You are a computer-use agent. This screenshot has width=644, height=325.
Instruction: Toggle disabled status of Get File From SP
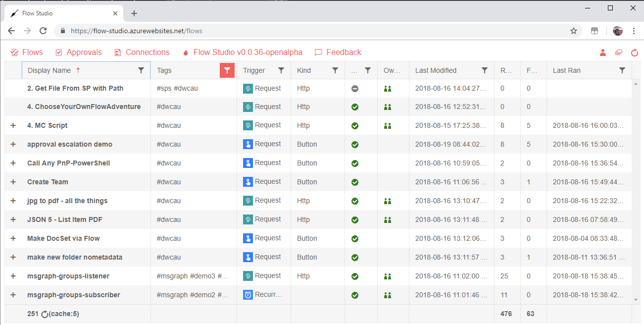point(354,89)
